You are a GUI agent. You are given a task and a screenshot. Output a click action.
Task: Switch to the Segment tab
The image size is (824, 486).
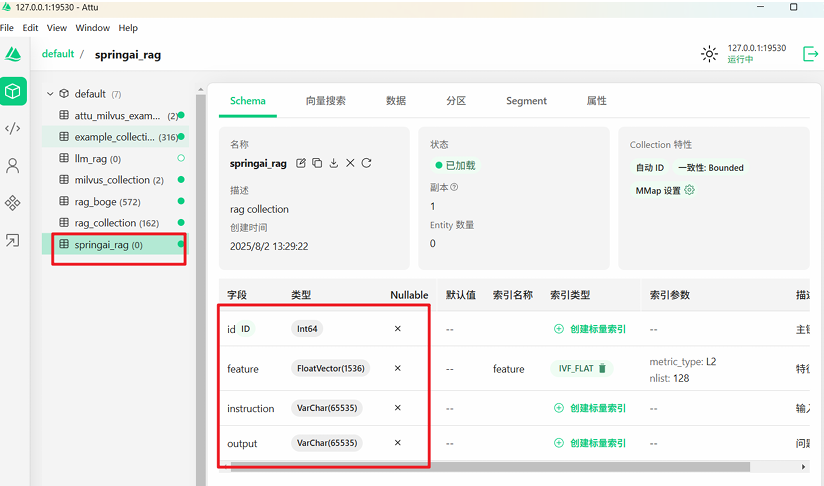[526, 101]
